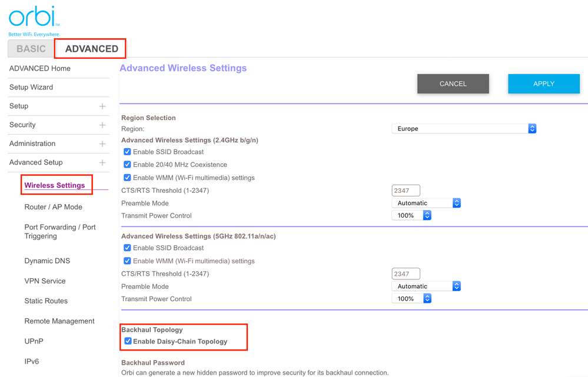Uncheck Enable 20/40 MHz Coexistence
Viewport: 588px width, 377px height.
127,165
